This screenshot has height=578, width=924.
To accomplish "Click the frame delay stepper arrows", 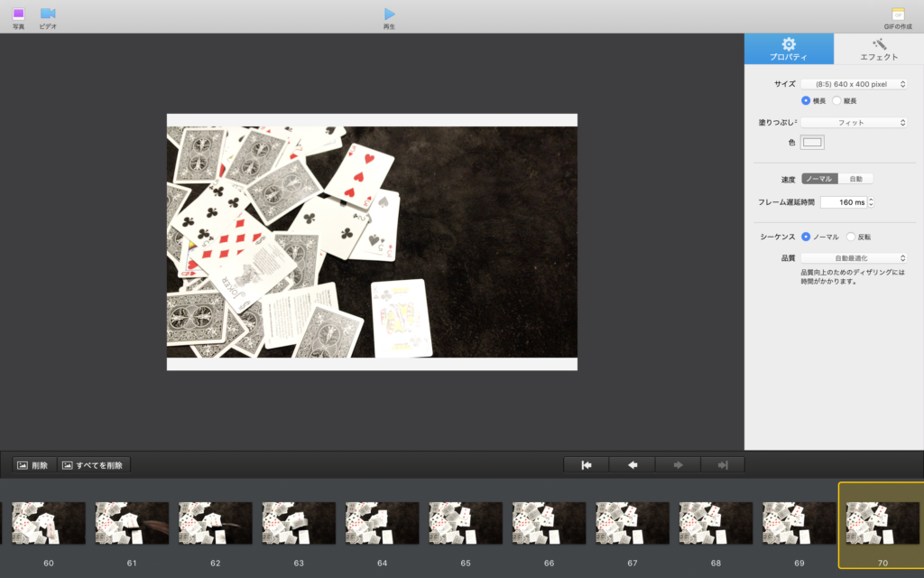I will 871,202.
